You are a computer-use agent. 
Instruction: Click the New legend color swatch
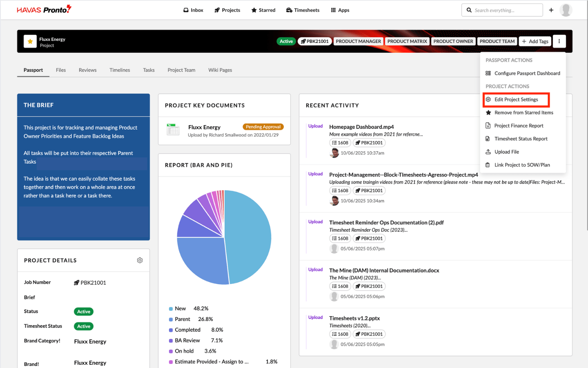171,309
